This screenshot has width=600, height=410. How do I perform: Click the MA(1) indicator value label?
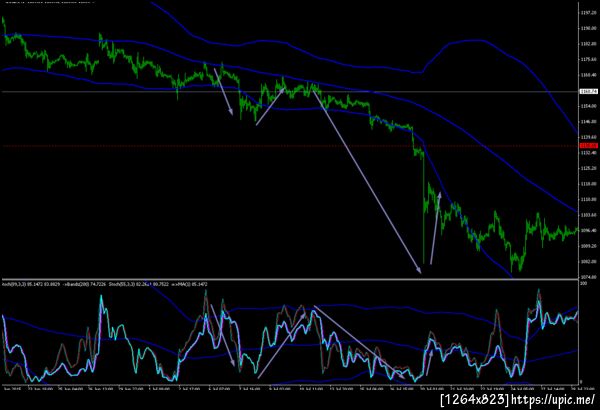tap(189, 284)
